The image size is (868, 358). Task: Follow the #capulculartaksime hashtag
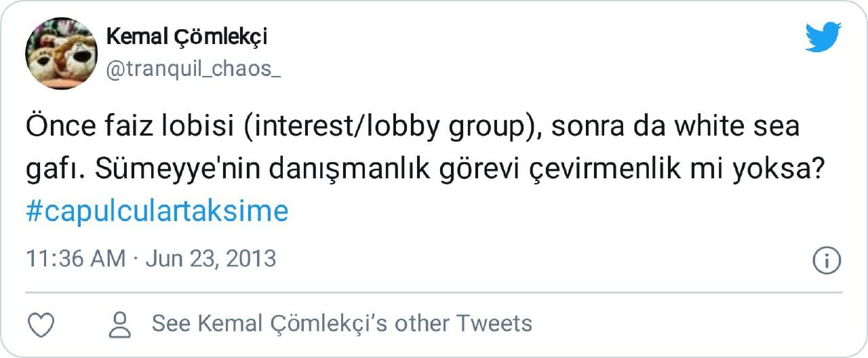tap(157, 212)
